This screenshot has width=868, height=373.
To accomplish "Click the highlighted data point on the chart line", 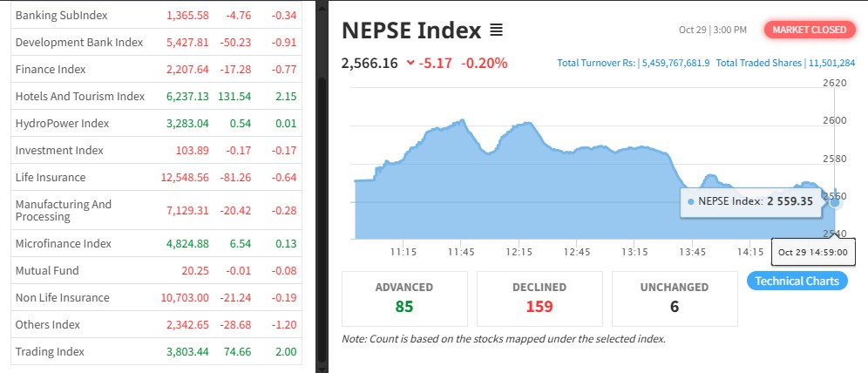I will tap(836, 201).
